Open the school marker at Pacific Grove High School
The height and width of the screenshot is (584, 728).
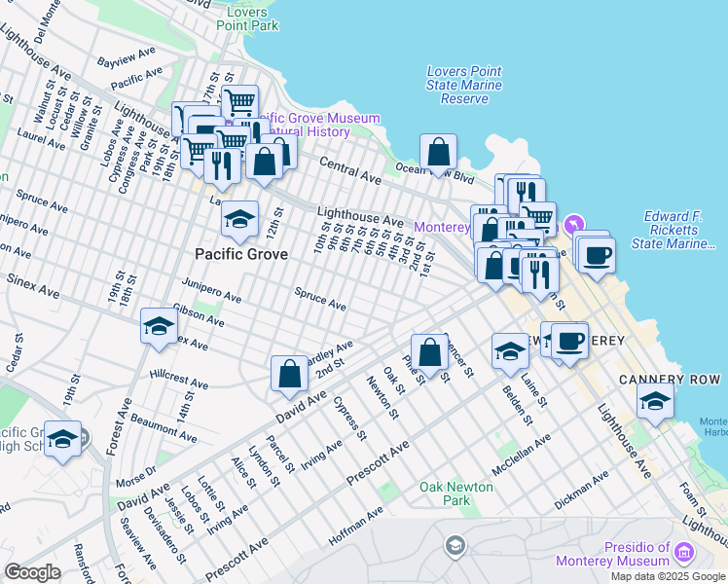[x=62, y=440]
